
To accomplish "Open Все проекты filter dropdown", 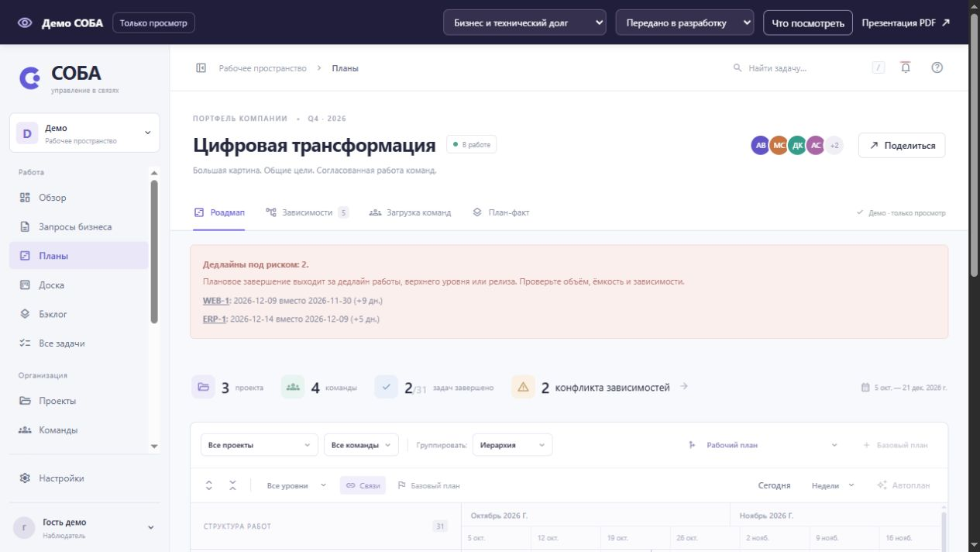I will pos(259,445).
